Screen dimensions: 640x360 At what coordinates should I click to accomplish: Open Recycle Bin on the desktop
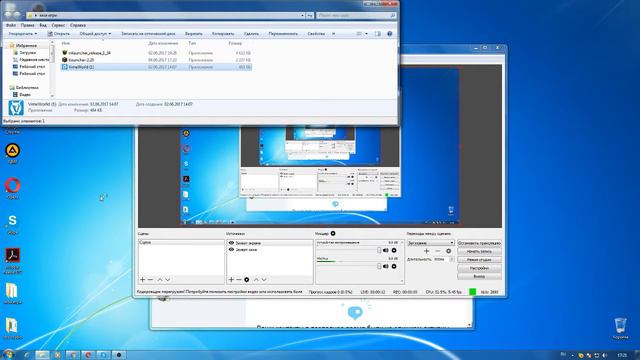[x=620, y=328]
